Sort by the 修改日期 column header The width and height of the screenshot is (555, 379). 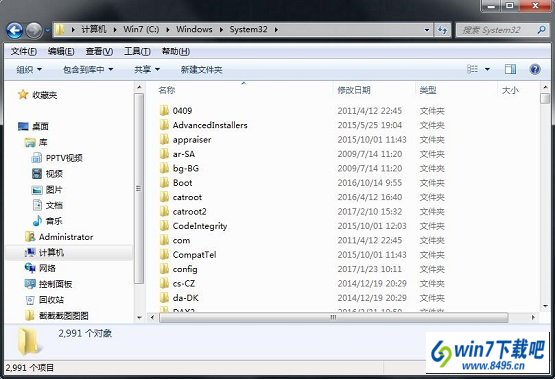(354, 90)
